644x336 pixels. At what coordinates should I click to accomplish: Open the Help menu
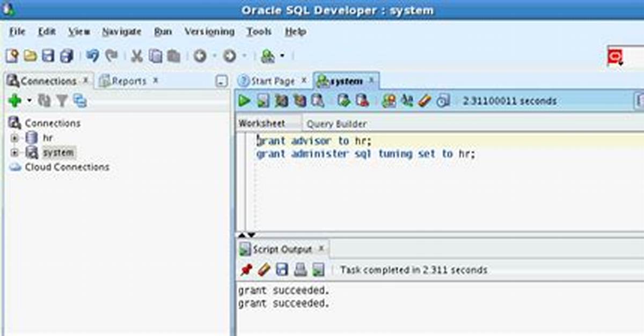[x=295, y=32]
